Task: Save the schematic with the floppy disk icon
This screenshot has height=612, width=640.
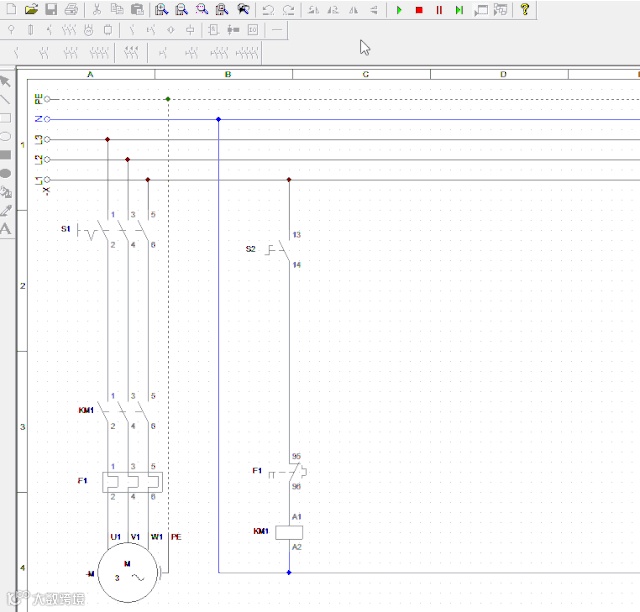Action: [50, 10]
